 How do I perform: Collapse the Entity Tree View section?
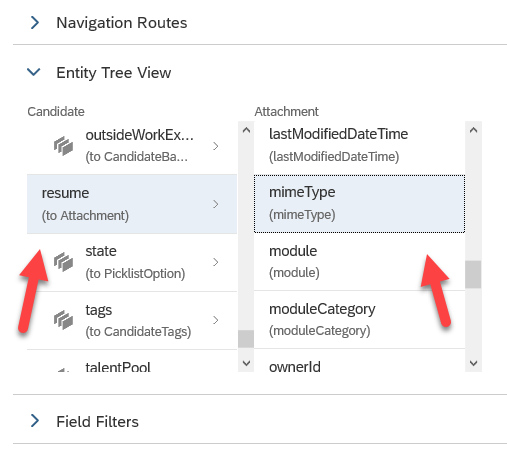click(x=34, y=72)
